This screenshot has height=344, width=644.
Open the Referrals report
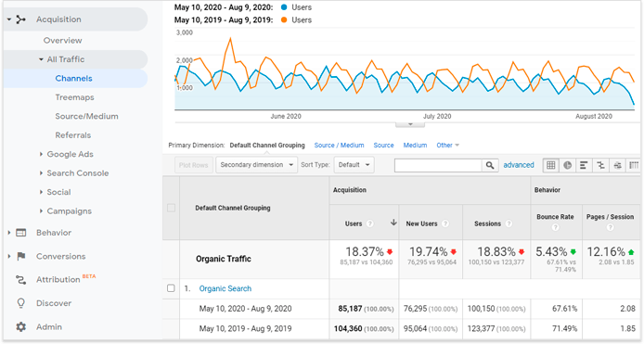(x=73, y=135)
